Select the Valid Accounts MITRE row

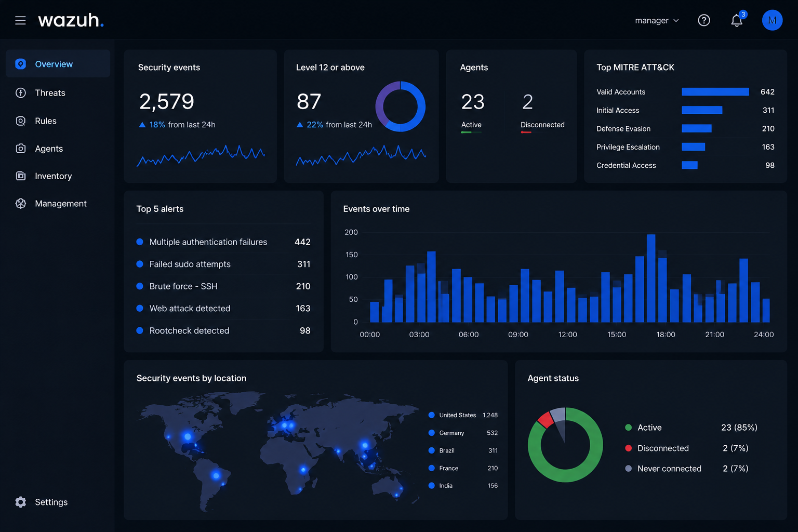click(685, 92)
